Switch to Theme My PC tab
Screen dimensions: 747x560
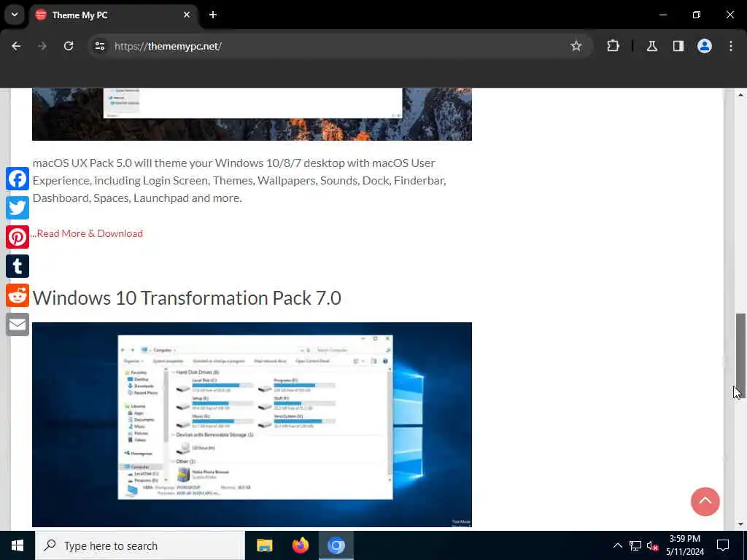pos(113,15)
